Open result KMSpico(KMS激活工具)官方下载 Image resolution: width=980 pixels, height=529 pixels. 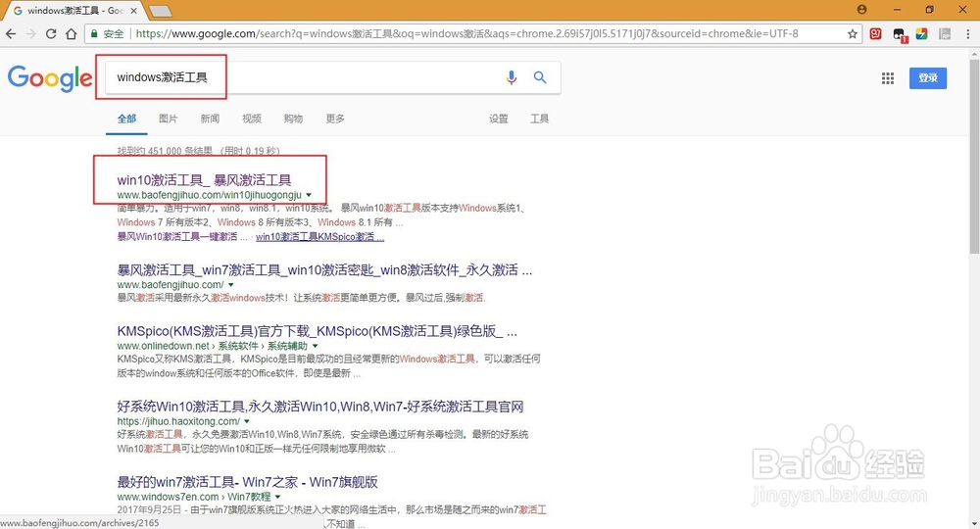(317, 331)
